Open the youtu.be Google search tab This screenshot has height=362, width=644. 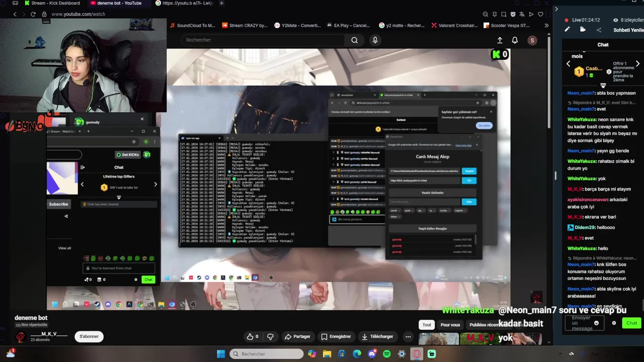coord(184,3)
